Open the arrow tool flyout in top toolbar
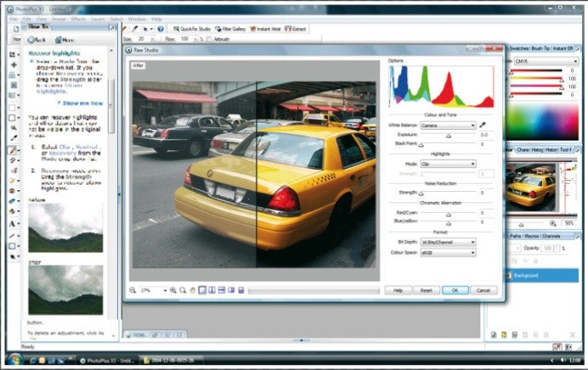 point(151,29)
